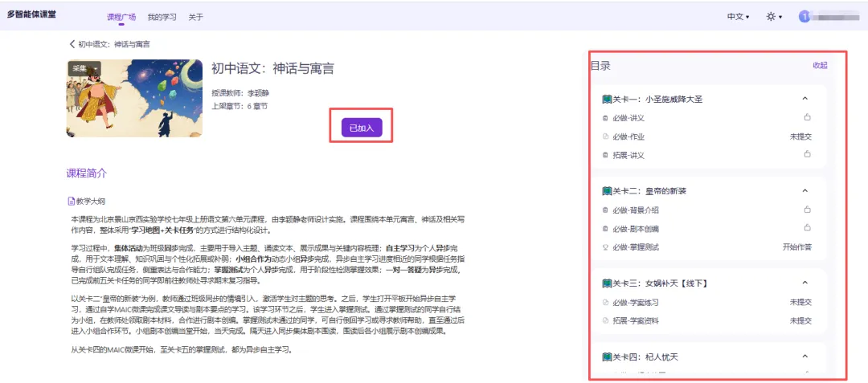The width and height of the screenshot is (868, 383).
Task: Collapse 关卡四：杞人忧天 section
Action: [x=805, y=357]
